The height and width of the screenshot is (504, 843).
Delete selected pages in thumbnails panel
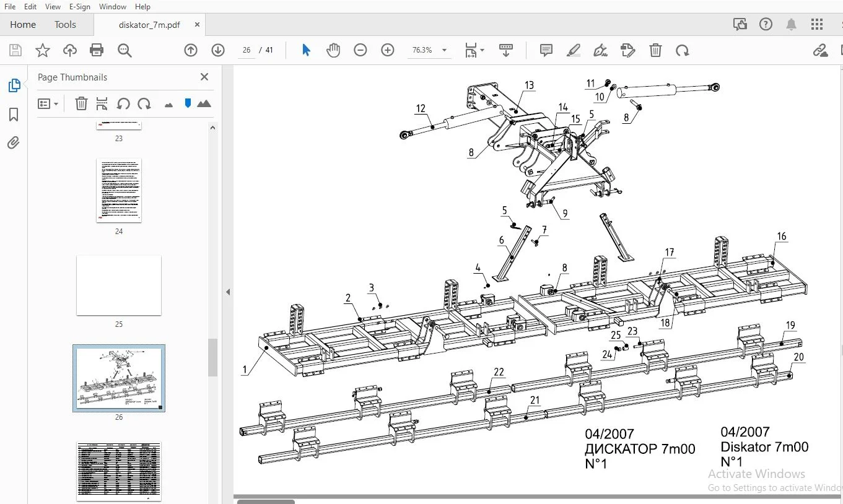81,103
